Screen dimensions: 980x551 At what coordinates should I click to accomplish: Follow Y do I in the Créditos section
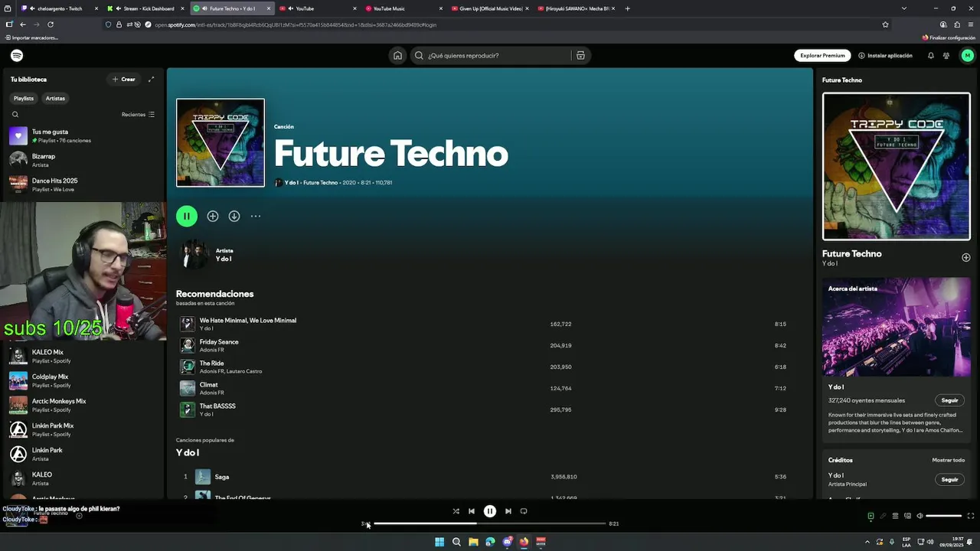click(949, 480)
